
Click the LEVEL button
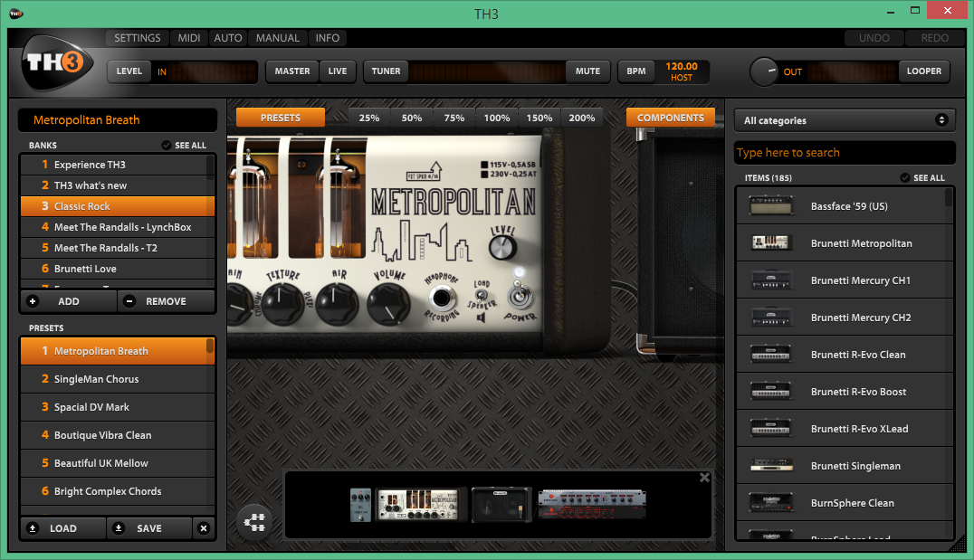[129, 71]
